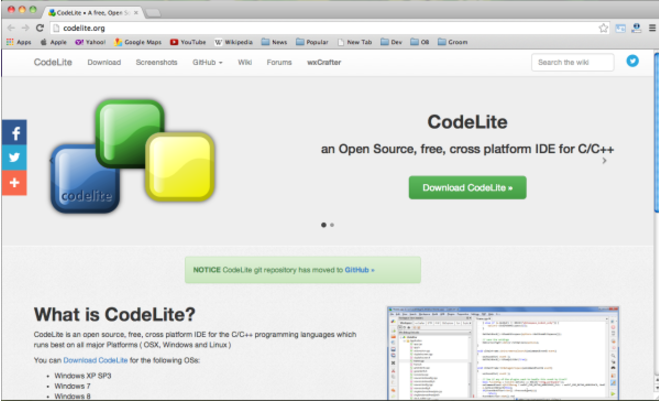This screenshot has height=401, width=659.
Task: Expand the Popular bookmarks folder
Action: [312, 42]
